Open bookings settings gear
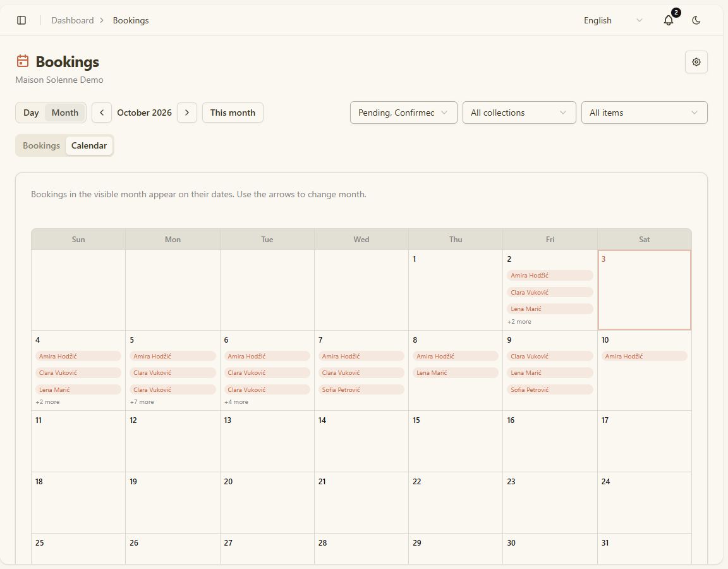728x569 pixels. pos(696,62)
